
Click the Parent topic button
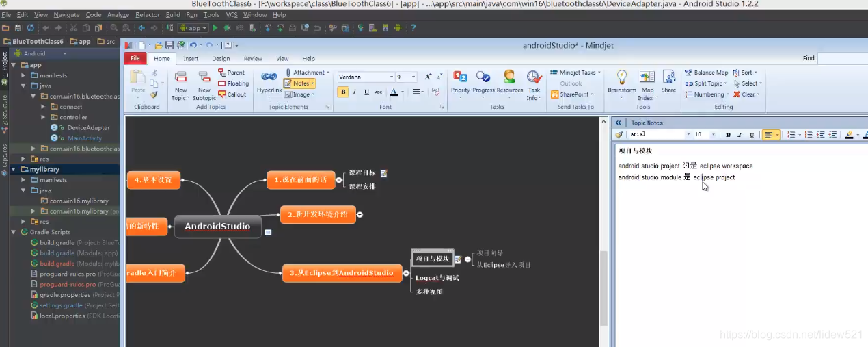pyautogui.click(x=232, y=73)
